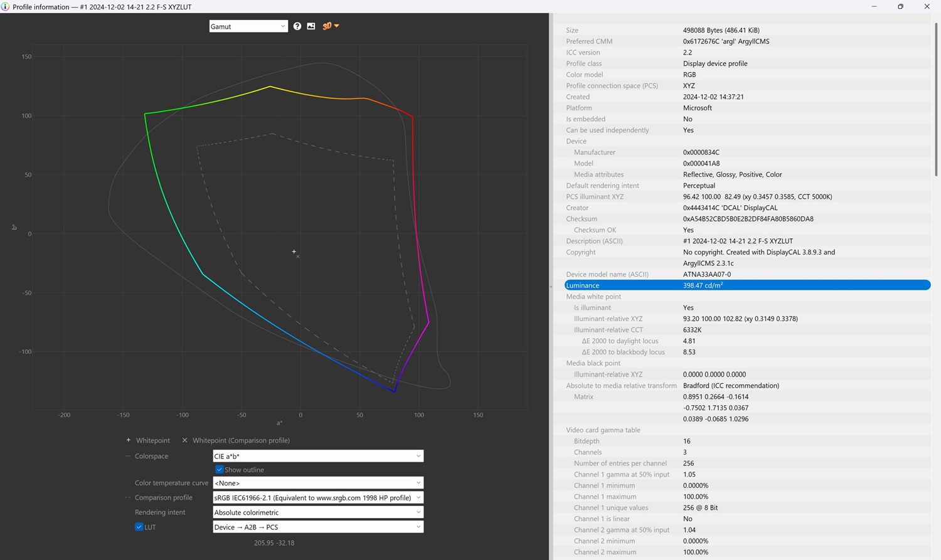
Task: Click the 'Matrix' label
Action: [583, 397]
